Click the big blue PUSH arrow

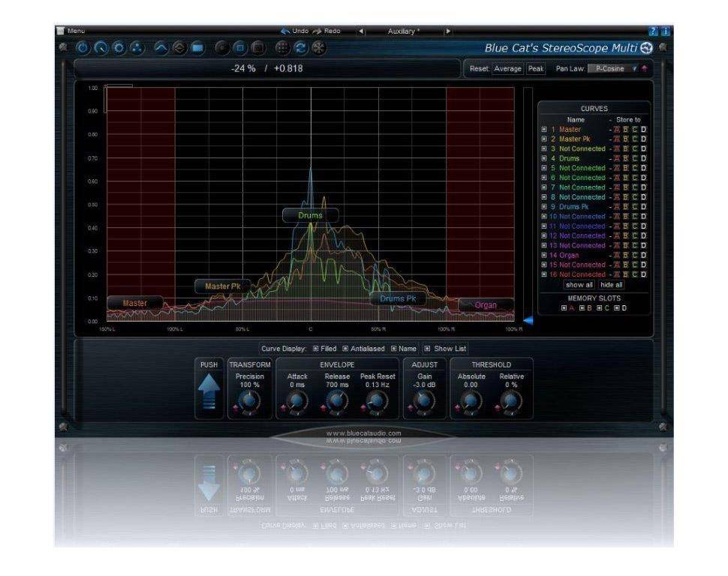209,391
